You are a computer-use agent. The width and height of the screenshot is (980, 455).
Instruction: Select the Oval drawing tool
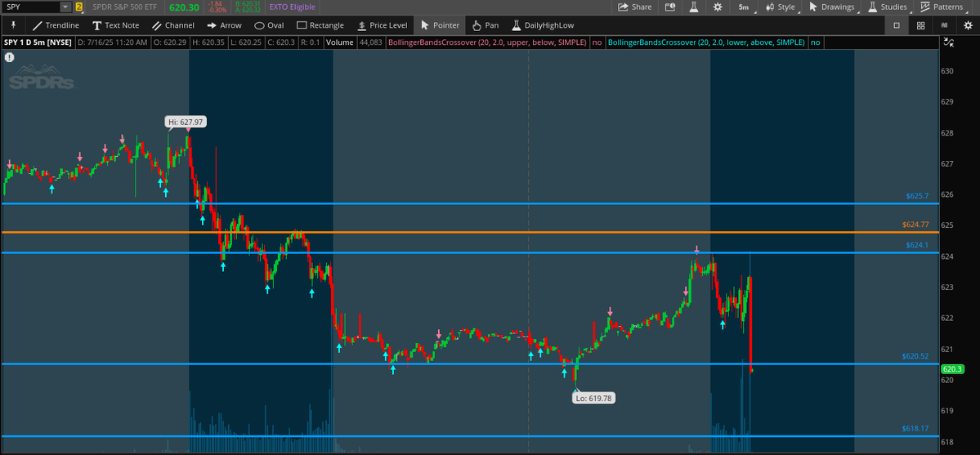pyautogui.click(x=269, y=25)
